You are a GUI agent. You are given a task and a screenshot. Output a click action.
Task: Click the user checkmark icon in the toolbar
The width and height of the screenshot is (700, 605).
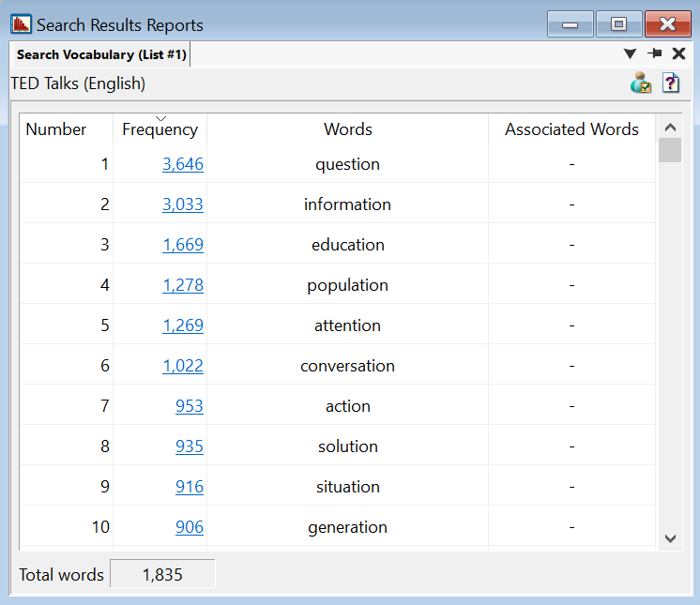641,83
